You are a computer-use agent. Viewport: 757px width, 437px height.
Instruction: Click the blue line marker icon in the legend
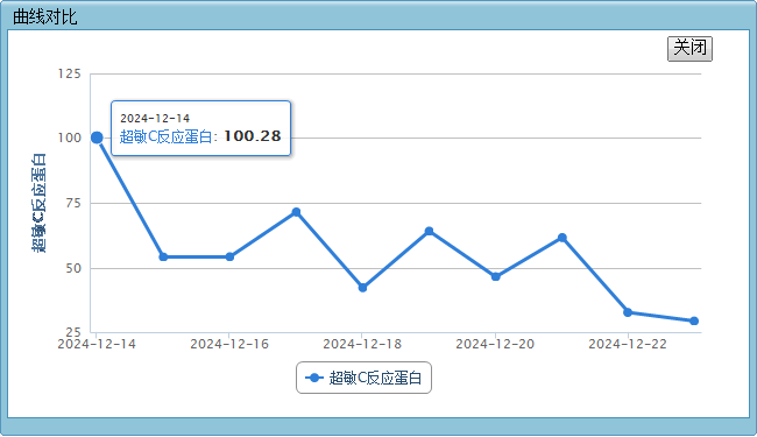(x=314, y=378)
